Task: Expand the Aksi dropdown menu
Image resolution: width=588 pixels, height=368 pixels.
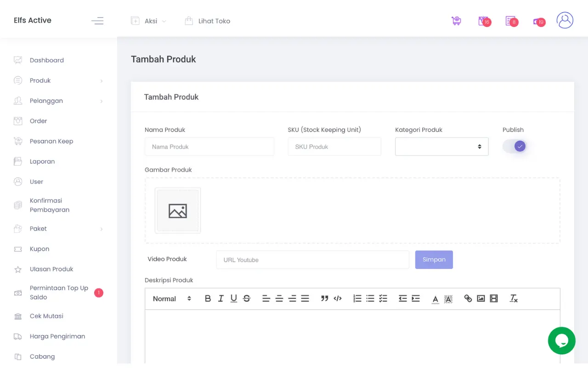Action: (x=149, y=21)
